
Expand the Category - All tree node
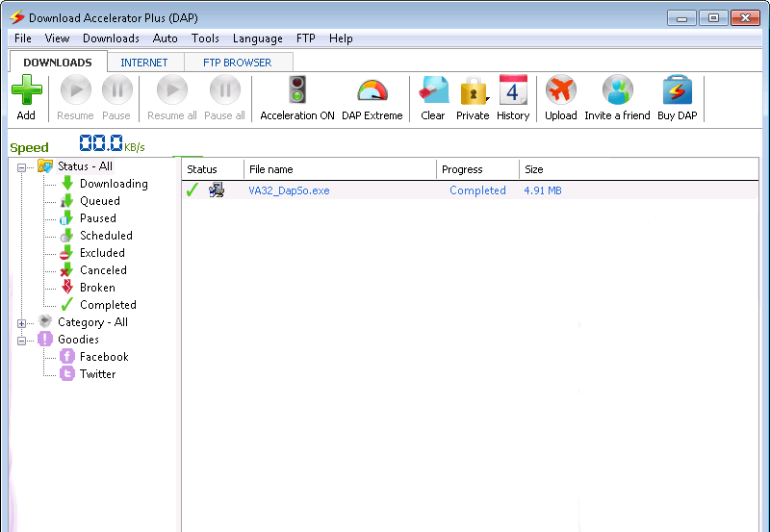(21, 323)
